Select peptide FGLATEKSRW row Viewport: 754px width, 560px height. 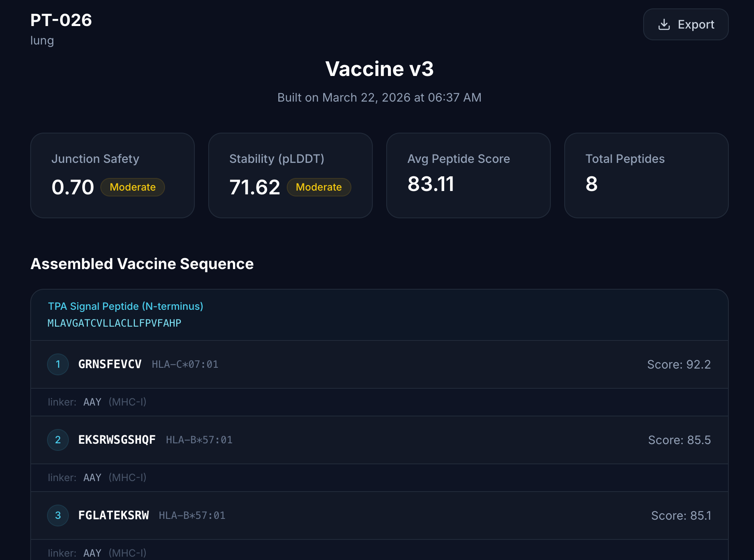pos(380,516)
